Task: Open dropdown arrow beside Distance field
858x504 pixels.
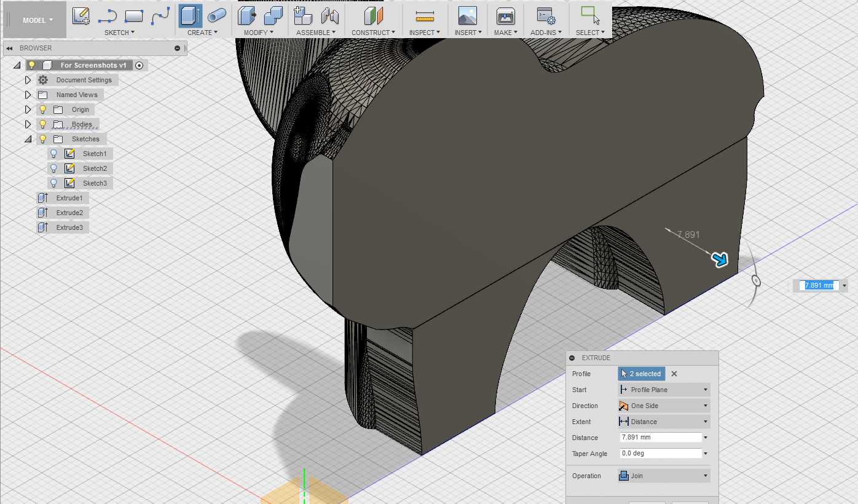Action: [x=706, y=438]
